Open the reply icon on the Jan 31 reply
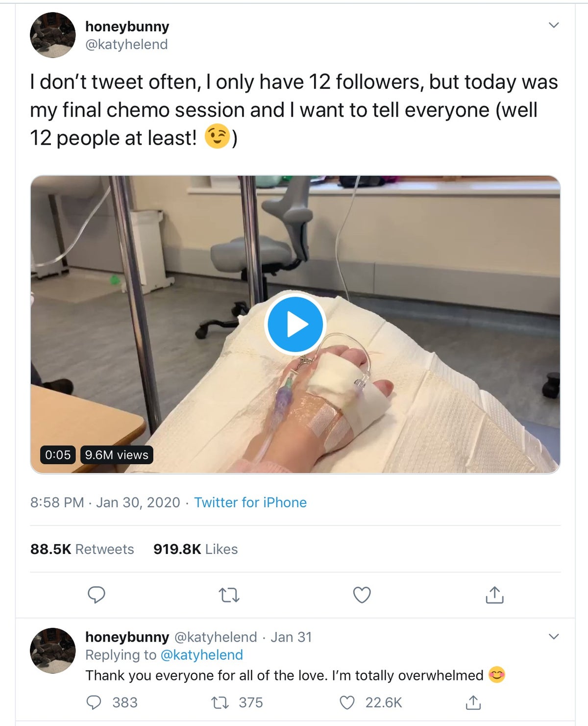 94,703
